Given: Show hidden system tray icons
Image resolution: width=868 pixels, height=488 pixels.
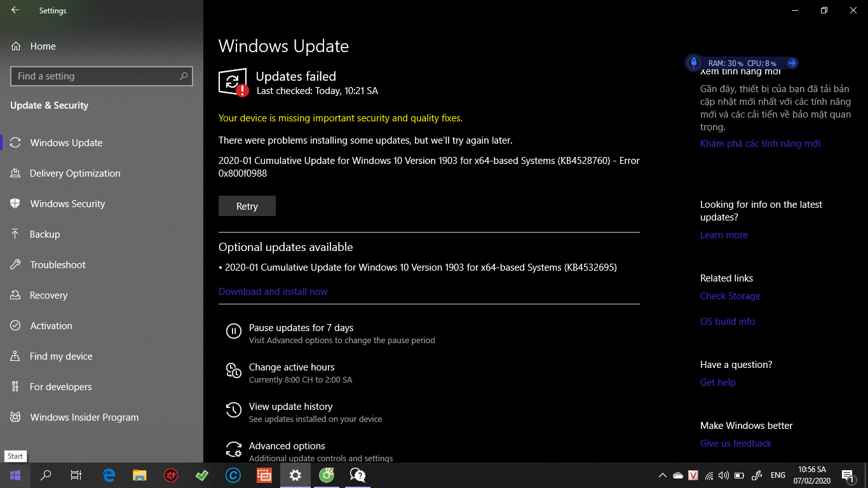Looking at the screenshot, I should coord(663,475).
